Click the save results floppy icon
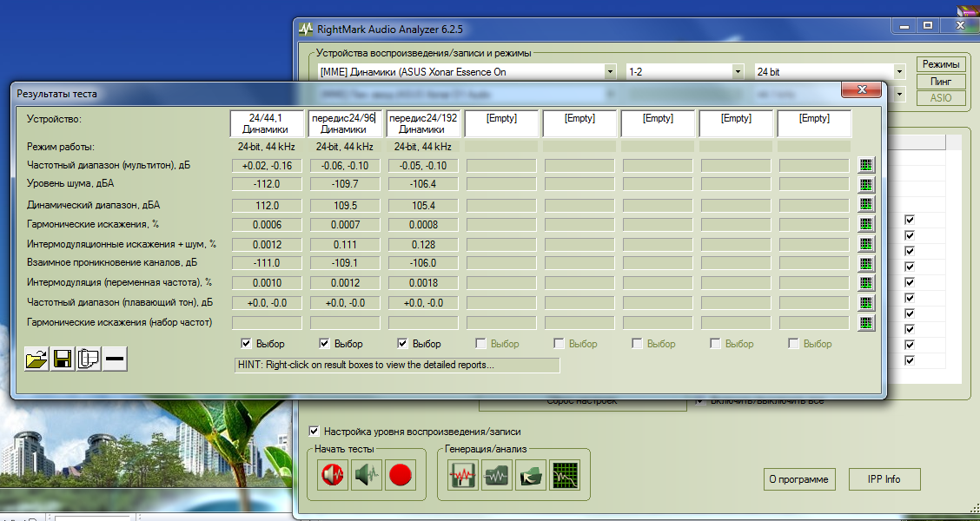Viewport: 980px width, 521px height. pos(62,359)
